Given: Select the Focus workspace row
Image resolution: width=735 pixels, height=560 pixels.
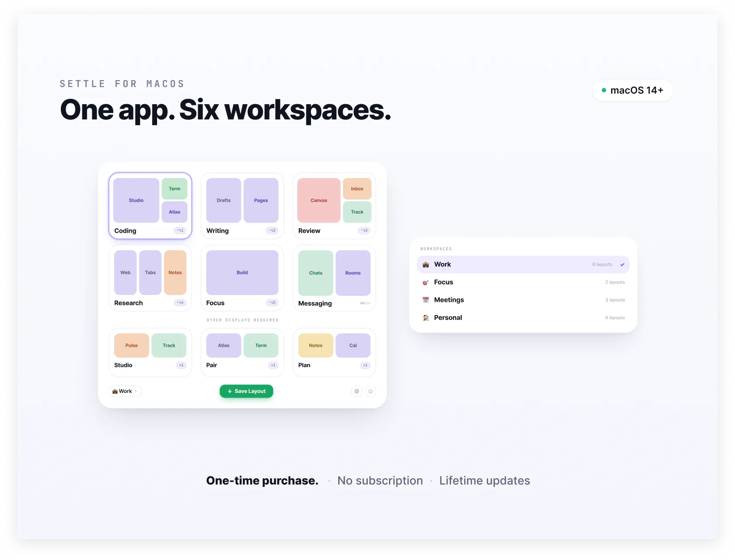Looking at the screenshot, I should pyautogui.click(x=523, y=282).
